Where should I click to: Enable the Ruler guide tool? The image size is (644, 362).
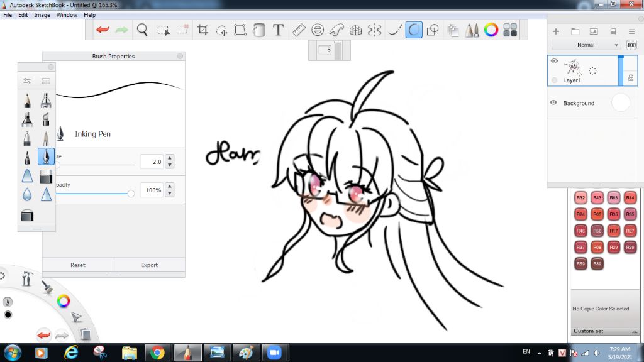tap(299, 30)
